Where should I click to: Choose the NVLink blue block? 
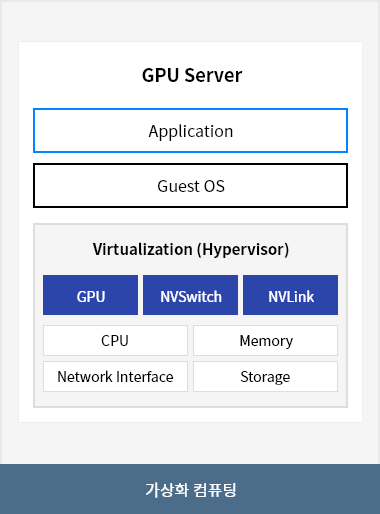290,295
